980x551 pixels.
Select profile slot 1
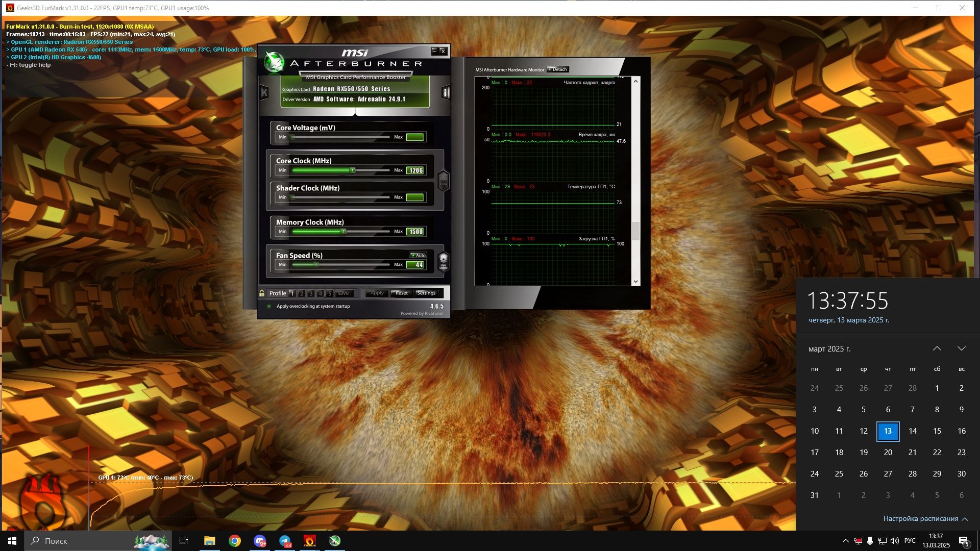[292, 293]
